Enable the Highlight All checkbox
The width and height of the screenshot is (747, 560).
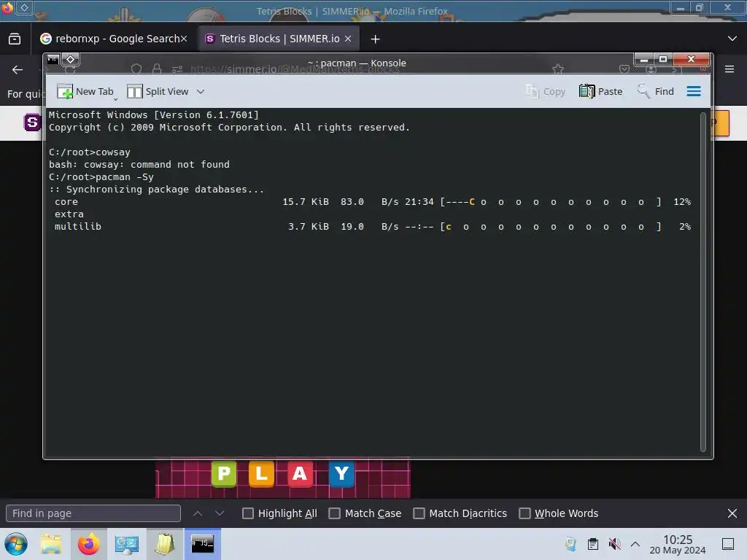[x=248, y=513]
